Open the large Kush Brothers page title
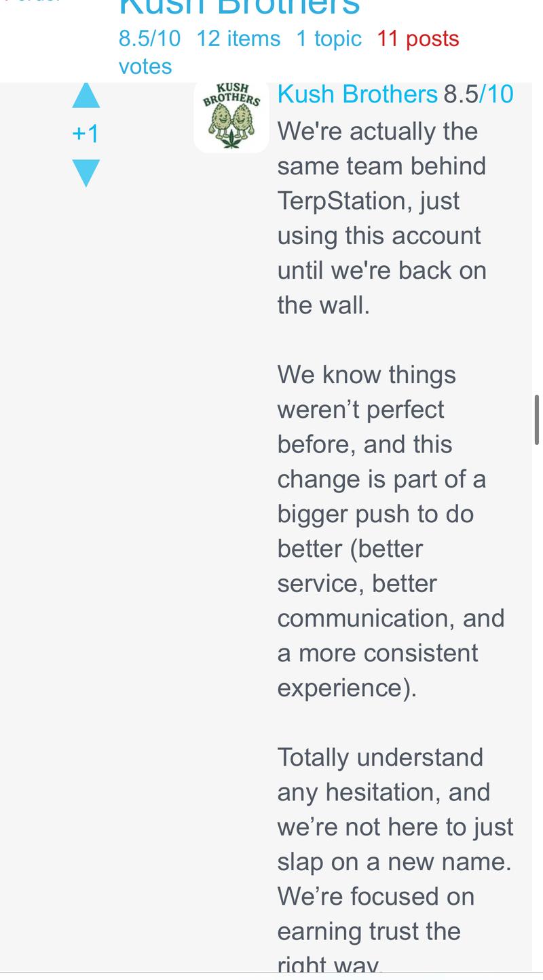 click(x=239, y=7)
